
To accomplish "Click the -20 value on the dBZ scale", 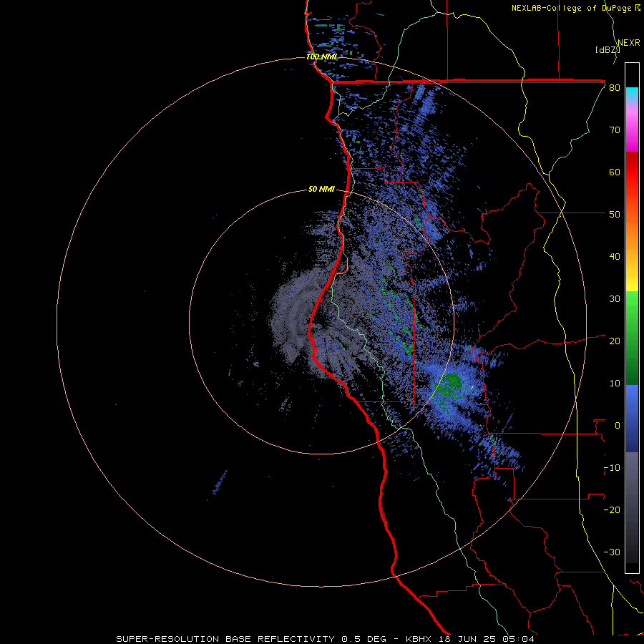I will click(612, 510).
